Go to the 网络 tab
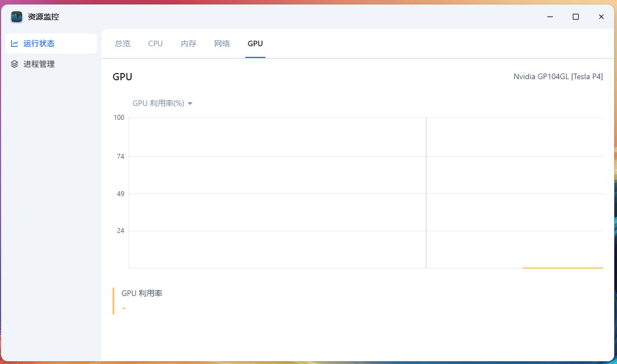 click(222, 43)
